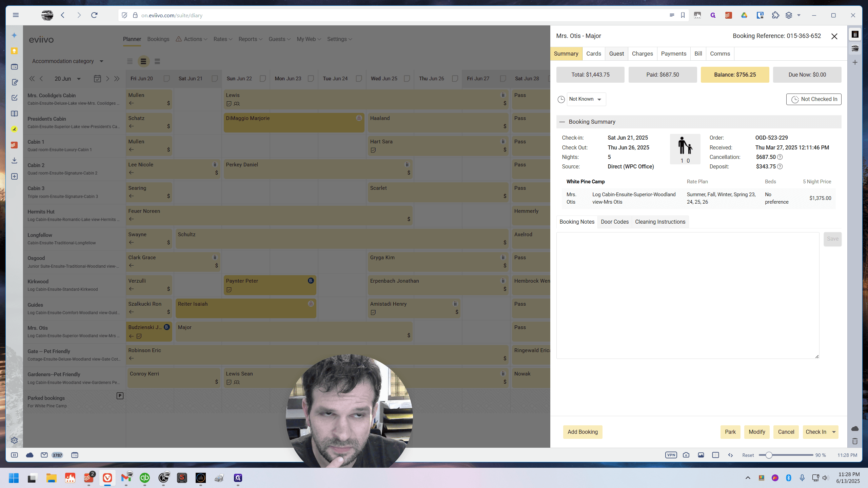Adjust the browser zoom slider
868x488 pixels.
click(x=769, y=455)
